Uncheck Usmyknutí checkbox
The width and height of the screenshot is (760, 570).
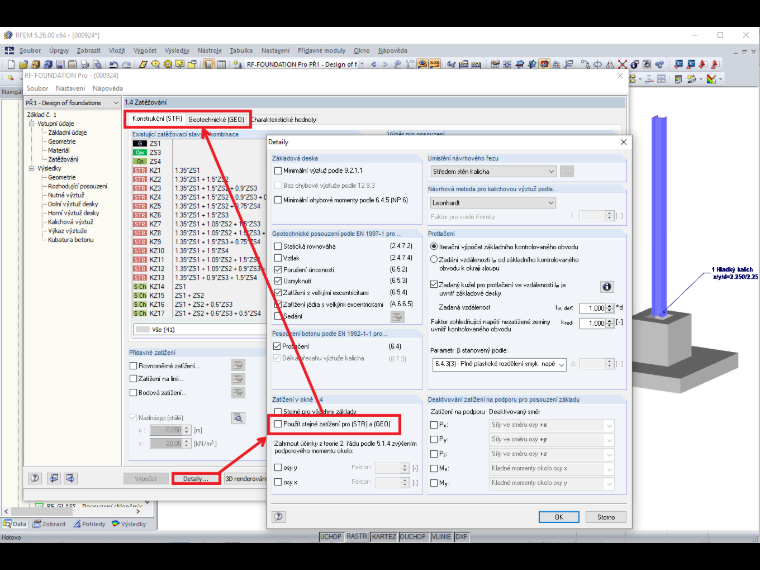pos(278,281)
